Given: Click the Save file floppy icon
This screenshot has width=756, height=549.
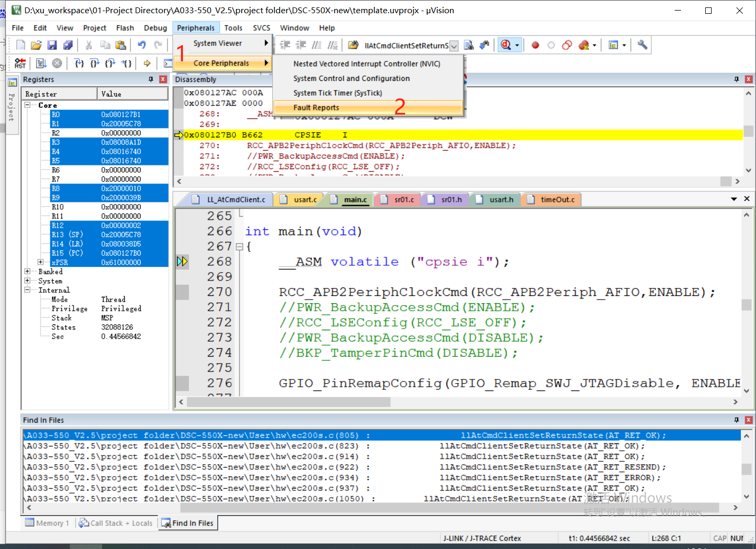Looking at the screenshot, I should [x=52, y=45].
